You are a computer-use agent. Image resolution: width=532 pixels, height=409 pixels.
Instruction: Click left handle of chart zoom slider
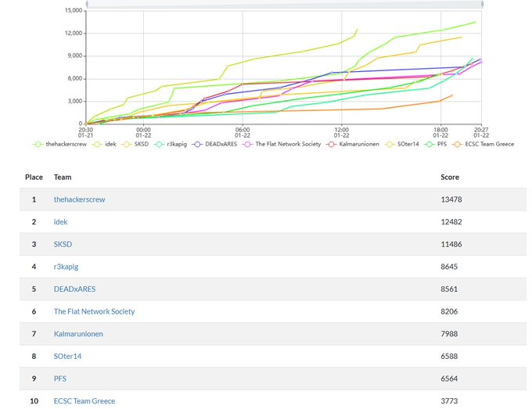tap(86, 4)
